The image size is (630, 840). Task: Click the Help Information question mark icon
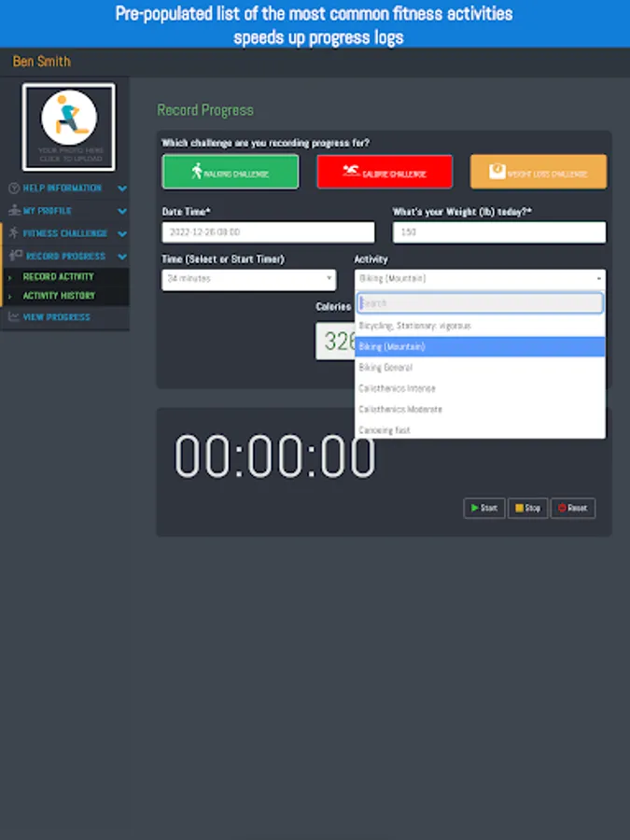tap(14, 188)
